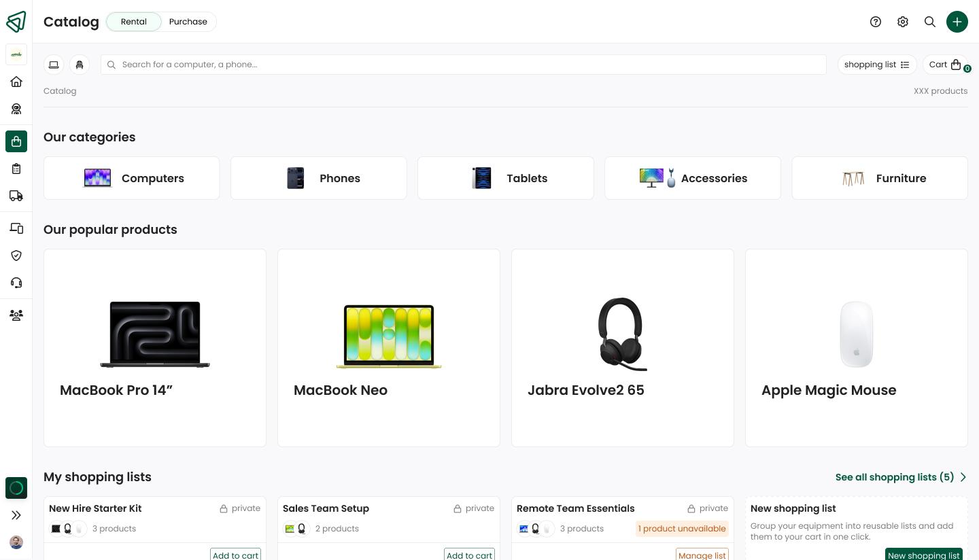Viewport: 979px width, 560px height.
Task: Open the headset support sidebar icon
Action: (x=16, y=283)
